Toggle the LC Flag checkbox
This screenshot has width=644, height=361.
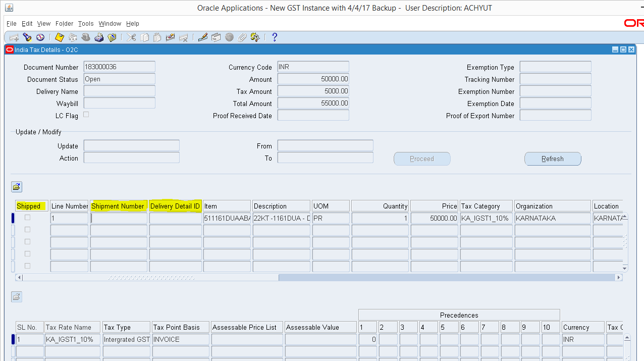point(86,115)
